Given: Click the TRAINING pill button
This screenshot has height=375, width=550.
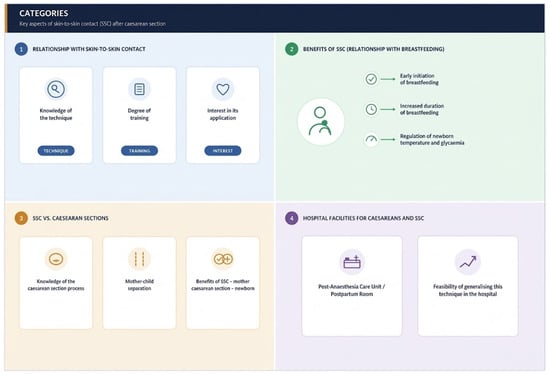Looking at the screenshot, I should pyautogui.click(x=139, y=150).
